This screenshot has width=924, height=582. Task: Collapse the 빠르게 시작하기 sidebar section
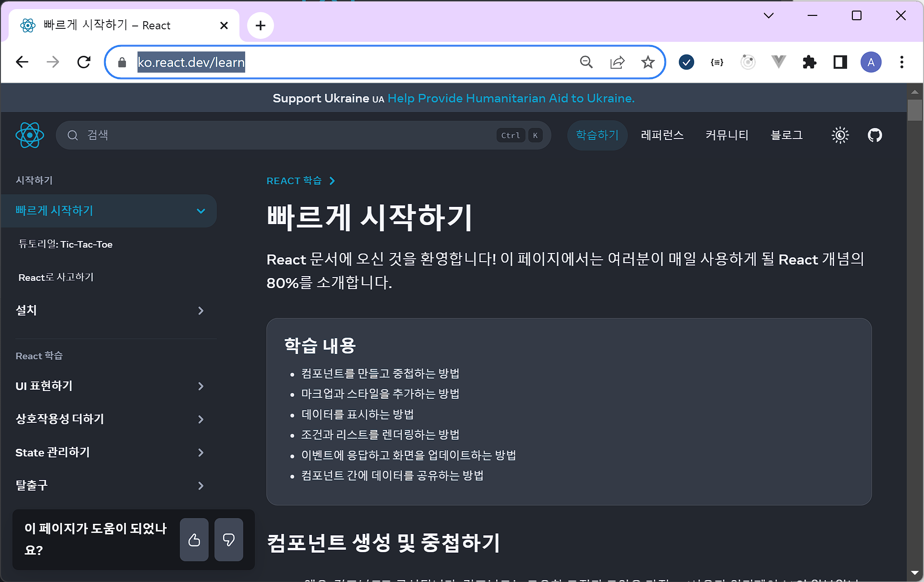pyautogui.click(x=201, y=211)
